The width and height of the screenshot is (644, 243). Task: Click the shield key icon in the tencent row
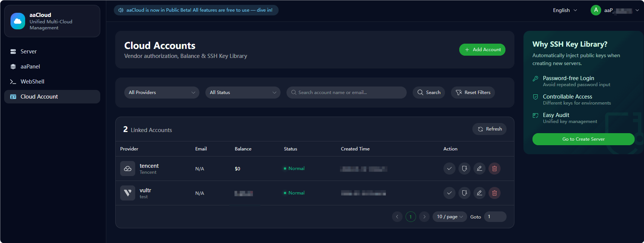(x=464, y=169)
